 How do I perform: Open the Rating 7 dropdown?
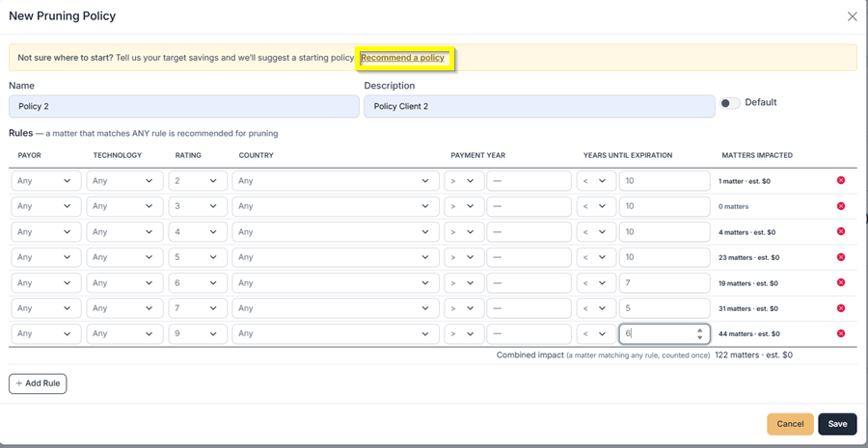coord(198,308)
